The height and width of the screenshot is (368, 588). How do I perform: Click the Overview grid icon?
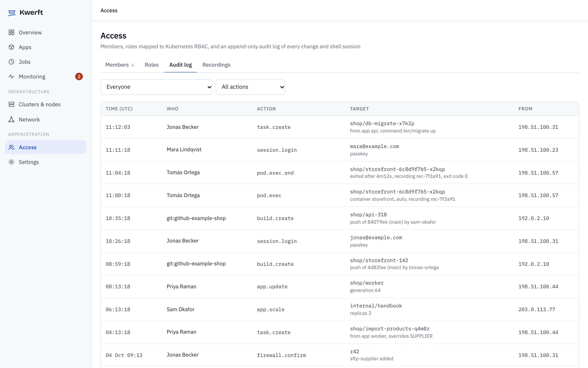click(x=11, y=32)
